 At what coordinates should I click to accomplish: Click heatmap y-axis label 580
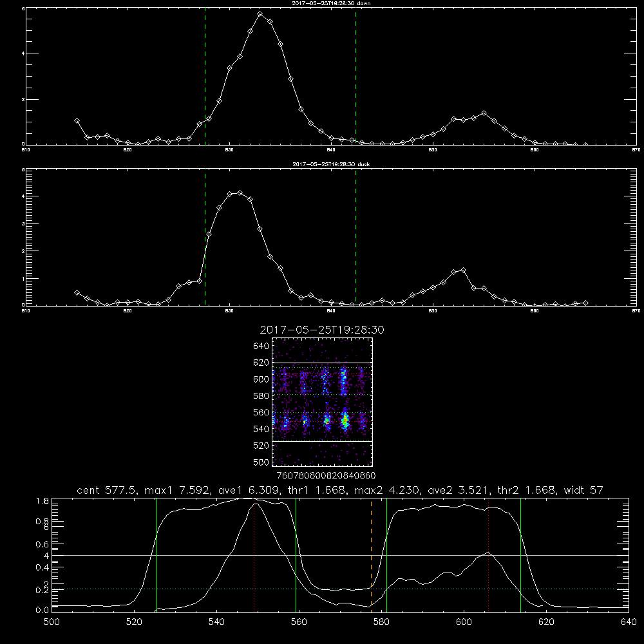pos(261,396)
